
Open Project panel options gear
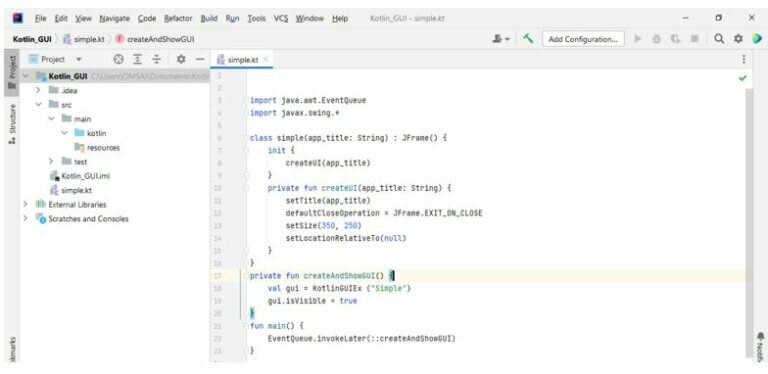click(x=181, y=59)
